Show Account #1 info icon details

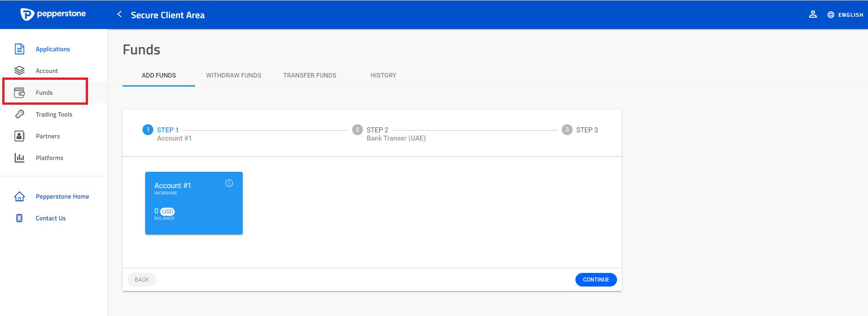pyautogui.click(x=229, y=183)
